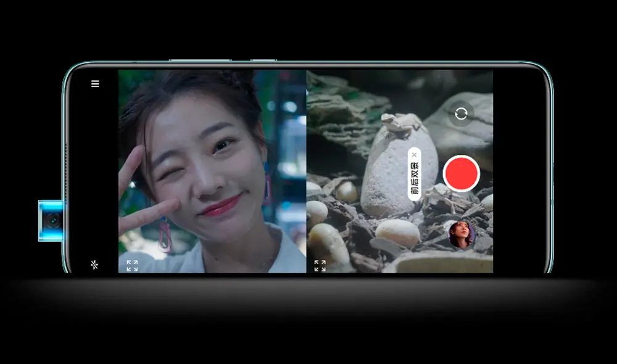Viewport: 617px width, 364px height.
Task: Expand the front camera preview to fullscreen
Action: [132, 265]
